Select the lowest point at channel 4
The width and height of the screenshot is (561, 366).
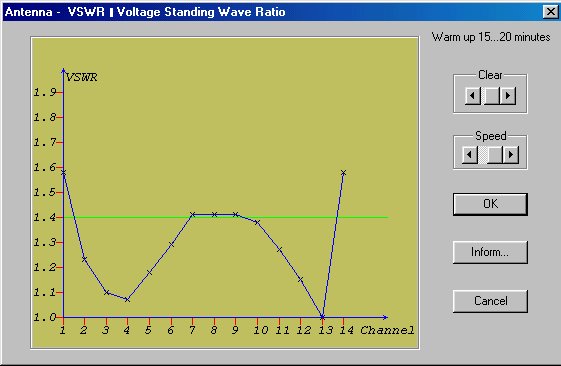pyautogui.click(x=127, y=299)
